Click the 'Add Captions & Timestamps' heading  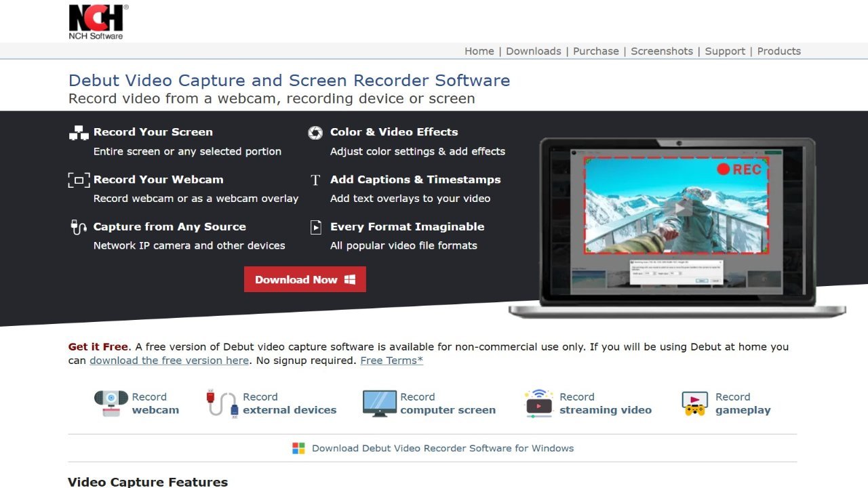415,180
